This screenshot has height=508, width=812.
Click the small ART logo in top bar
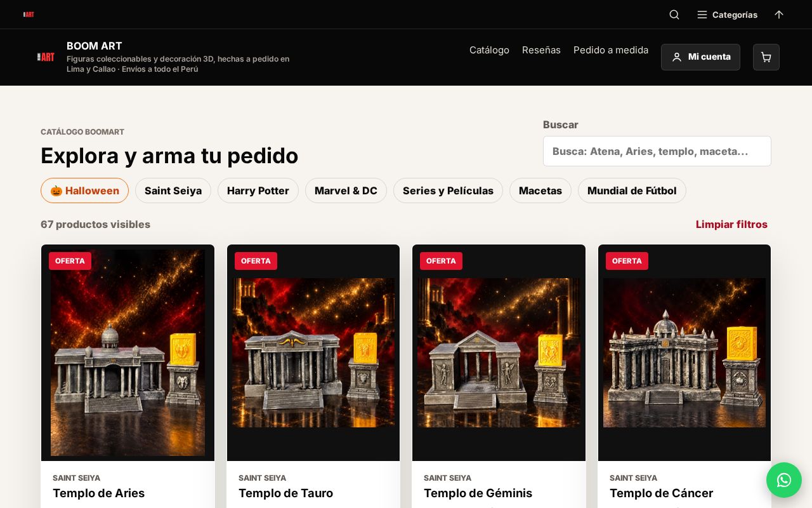[x=29, y=14]
